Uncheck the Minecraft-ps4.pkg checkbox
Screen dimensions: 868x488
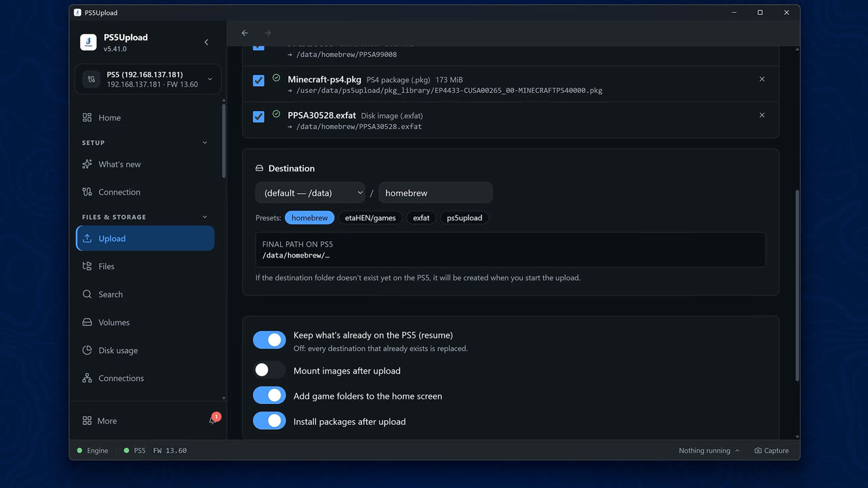click(258, 81)
